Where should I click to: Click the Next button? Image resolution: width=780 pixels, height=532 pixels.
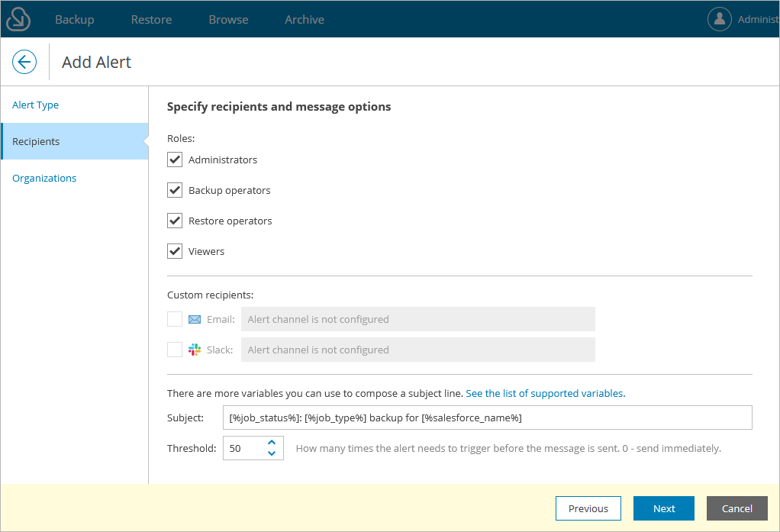663,508
